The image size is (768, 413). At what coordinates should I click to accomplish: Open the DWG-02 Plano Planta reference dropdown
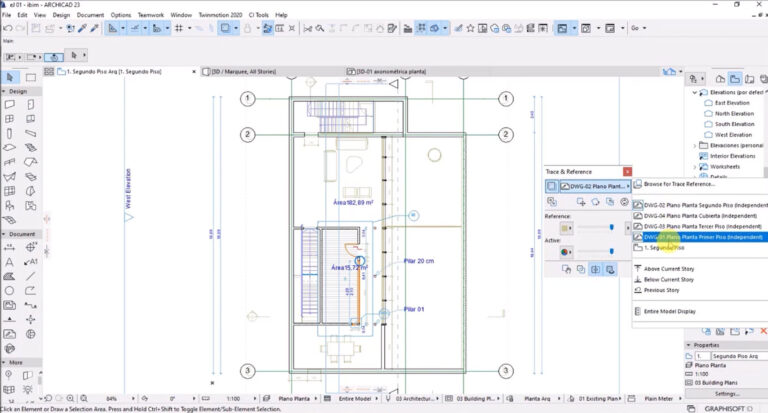593,186
